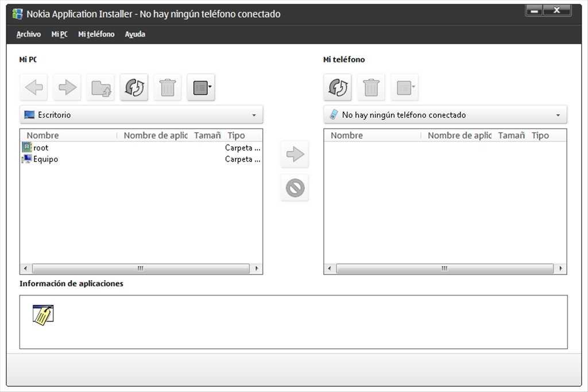Click the Mi PC forward arrow button

click(67, 87)
